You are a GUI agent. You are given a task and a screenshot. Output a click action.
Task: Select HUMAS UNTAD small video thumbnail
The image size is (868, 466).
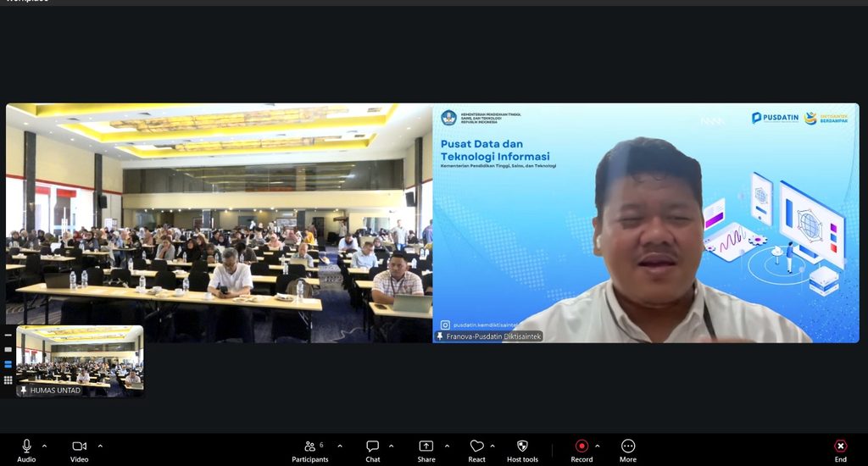(x=80, y=362)
